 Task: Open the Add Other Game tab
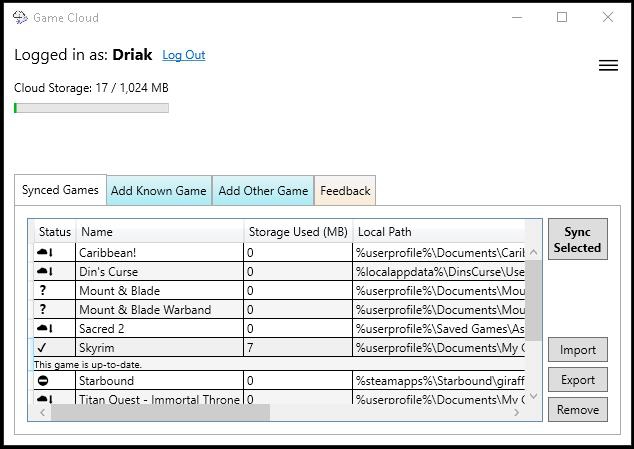[x=263, y=191]
